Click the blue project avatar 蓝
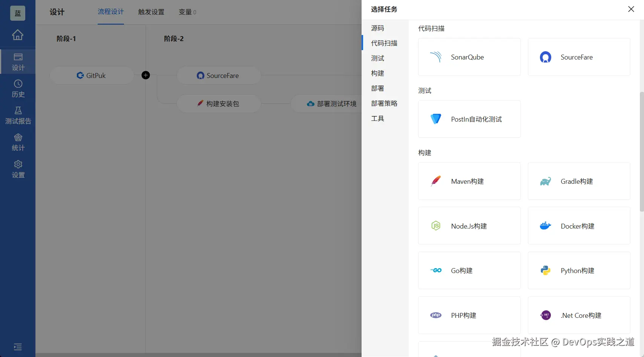Screen dimensions: 644x357 coord(18,13)
